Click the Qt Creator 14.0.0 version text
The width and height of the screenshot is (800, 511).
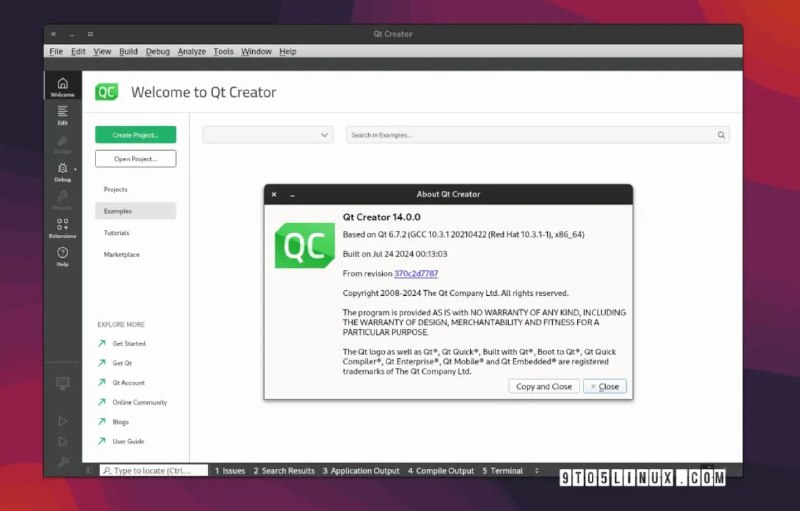(x=381, y=217)
